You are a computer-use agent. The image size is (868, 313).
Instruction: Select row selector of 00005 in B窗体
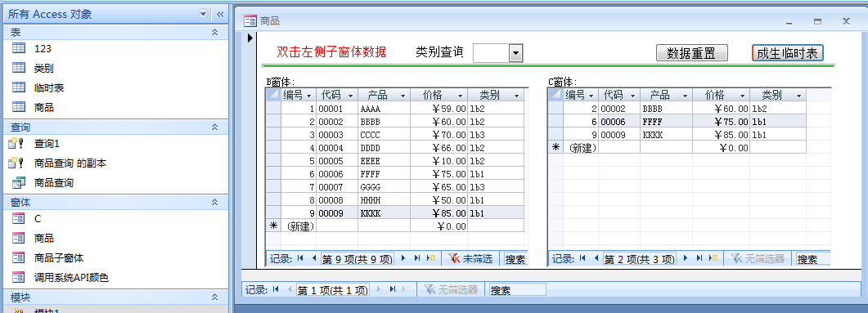(273, 160)
